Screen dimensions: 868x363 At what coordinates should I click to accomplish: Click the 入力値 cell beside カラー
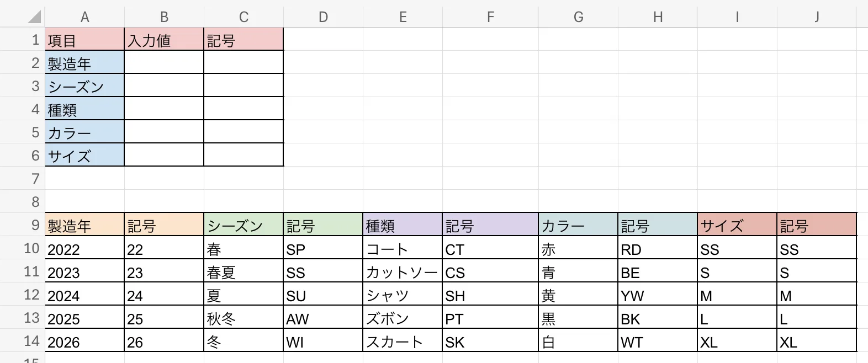(x=164, y=132)
